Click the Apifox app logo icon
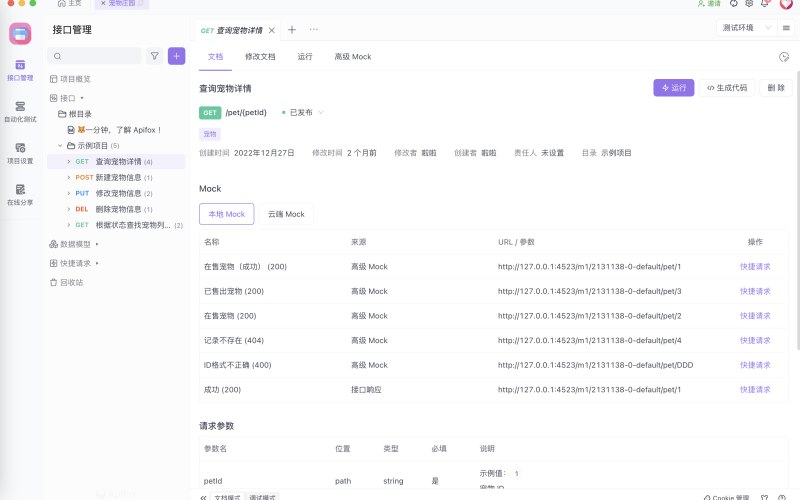 pyautogui.click(x=20, y=34)
